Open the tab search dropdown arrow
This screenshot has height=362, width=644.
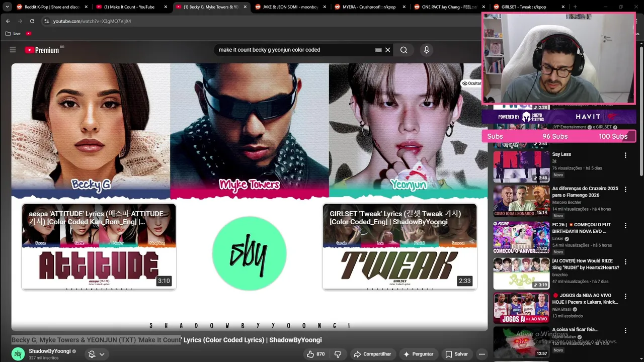(x=7, y=7)
